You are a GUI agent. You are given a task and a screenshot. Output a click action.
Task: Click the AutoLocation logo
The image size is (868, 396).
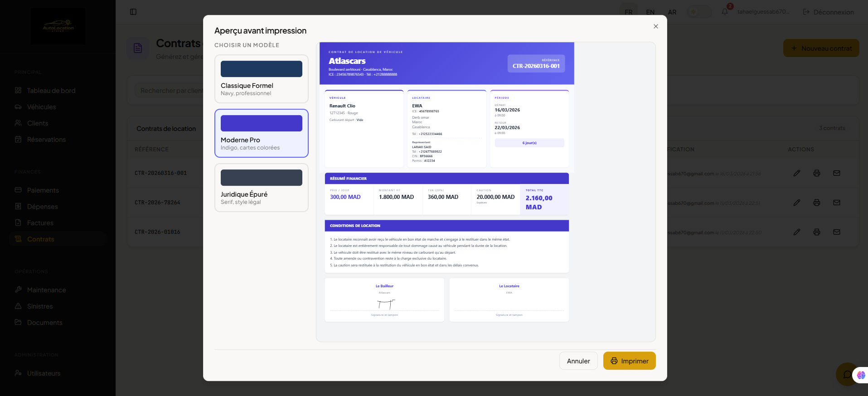pos(58,26)
